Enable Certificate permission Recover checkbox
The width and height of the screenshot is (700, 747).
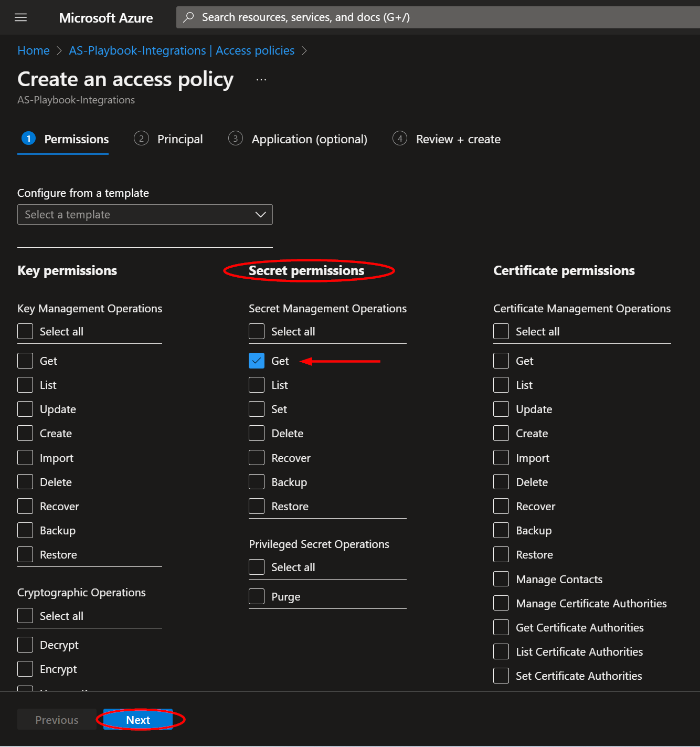click(x=501, y=506)
